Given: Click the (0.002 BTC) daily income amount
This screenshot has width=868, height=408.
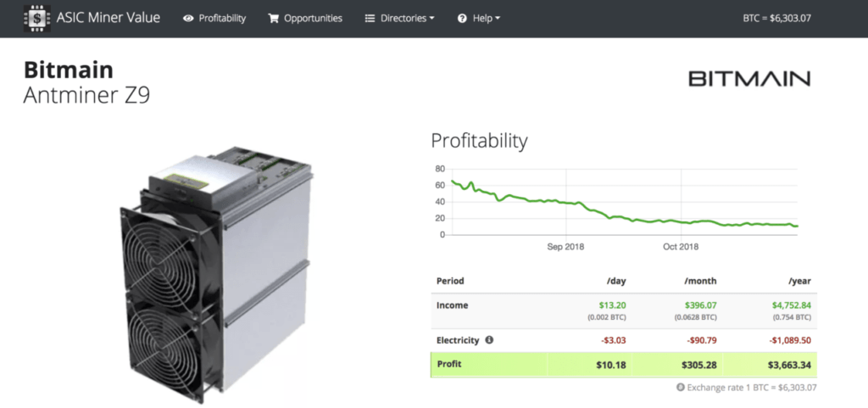Looking at the screenshot, I should [607, 318].
